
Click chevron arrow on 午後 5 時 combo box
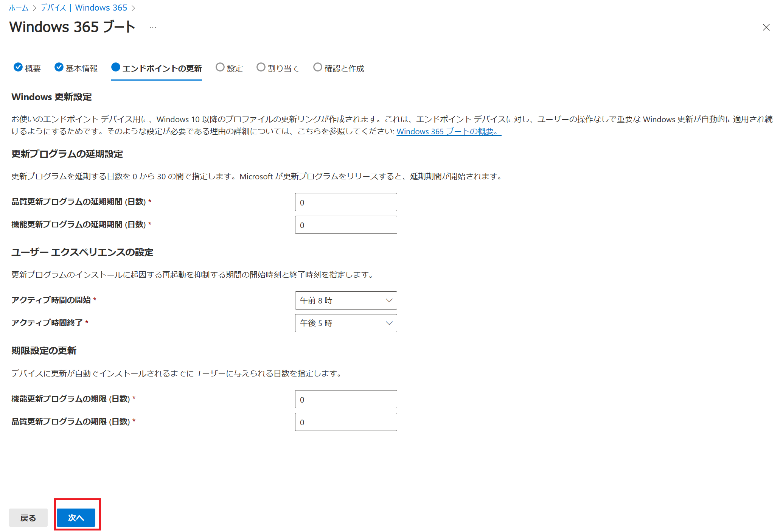point(389,323)
